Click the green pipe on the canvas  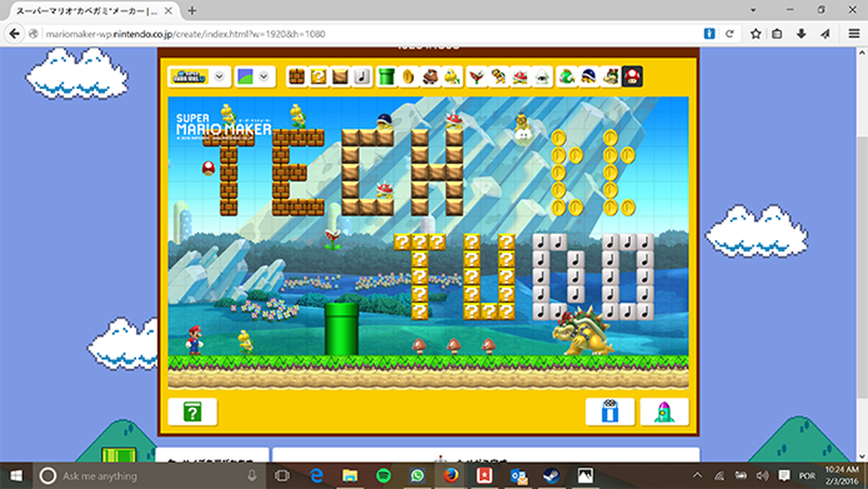point(341,329)
